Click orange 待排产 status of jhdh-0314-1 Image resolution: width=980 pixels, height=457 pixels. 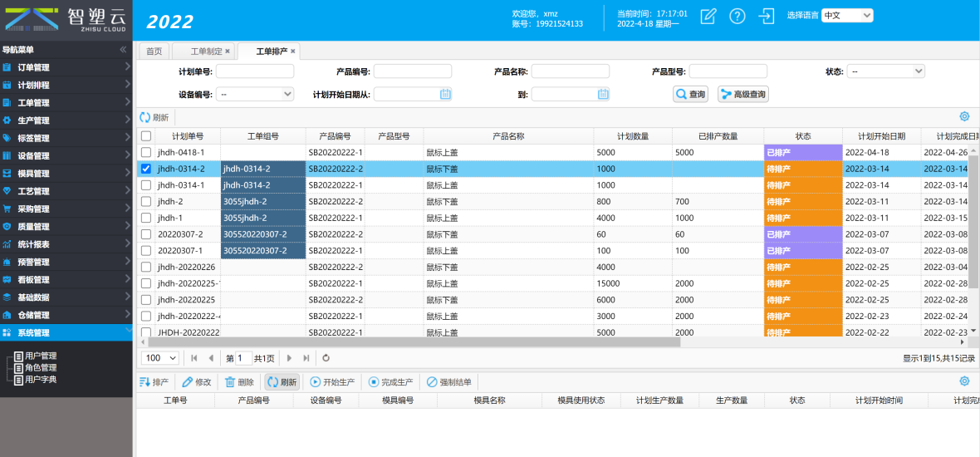point(802,185)
